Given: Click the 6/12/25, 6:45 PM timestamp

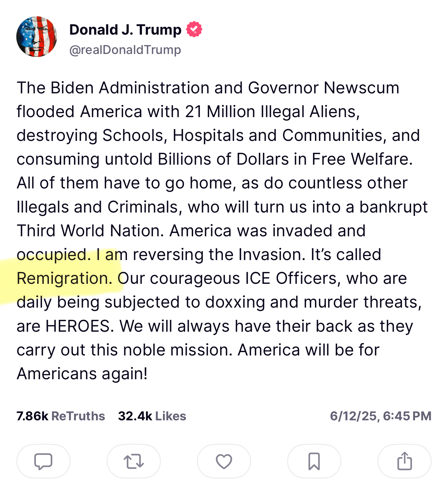Looking at the screenshot, I should [380, 416].
